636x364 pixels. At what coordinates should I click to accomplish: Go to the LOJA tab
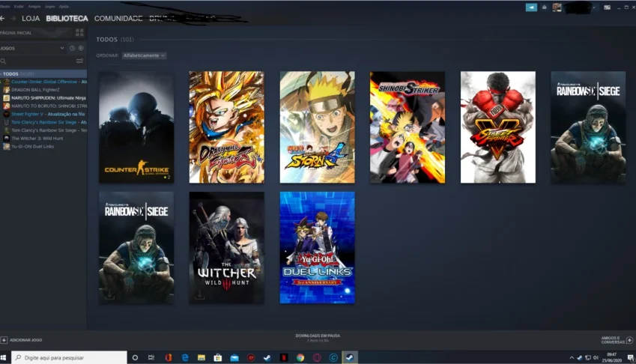tap(31, 19)
